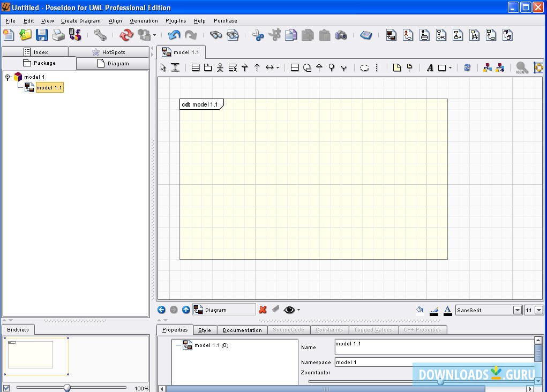Image resolution: width=547 pixels, height=392 pixels.
Task: Open the settings wrench icon
Action: point(100,35)
